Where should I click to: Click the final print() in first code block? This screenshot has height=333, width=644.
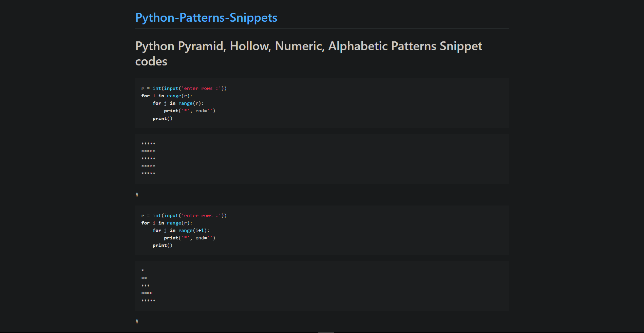163,119
